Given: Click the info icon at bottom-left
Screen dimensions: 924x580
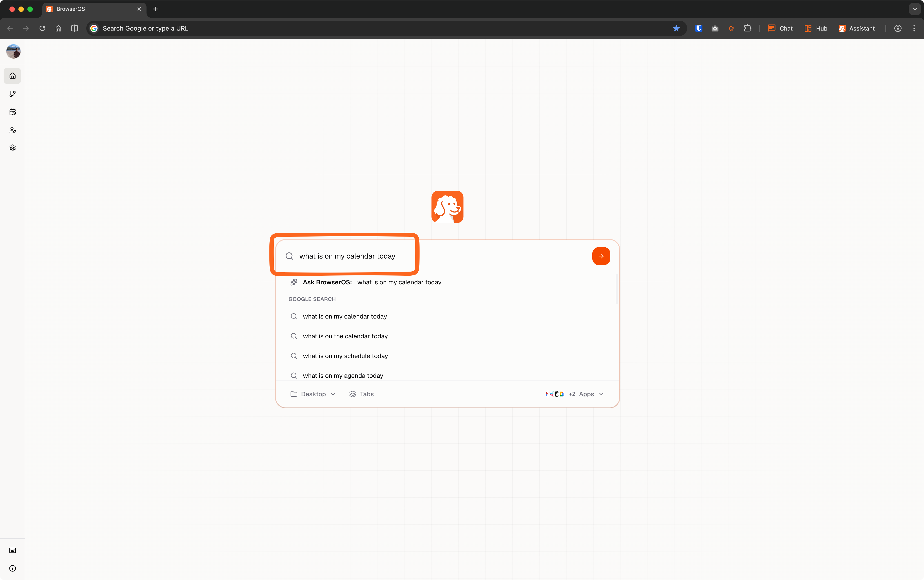Looking at the screenshot, I should tap(13, 568).
